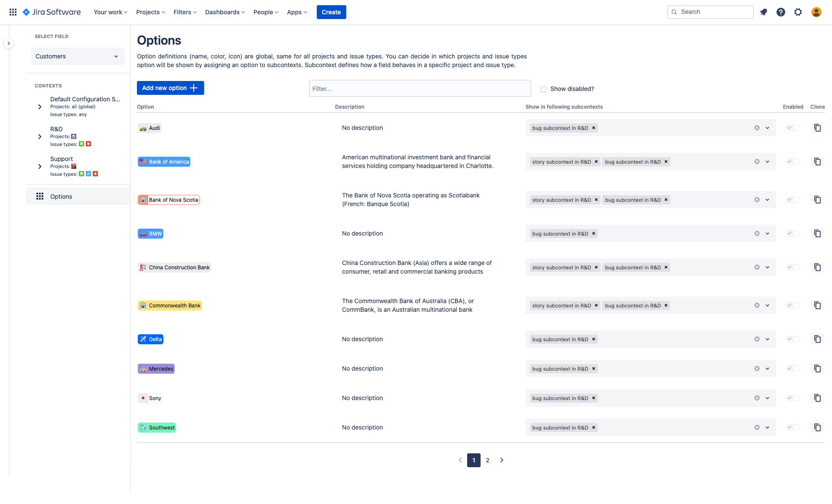
Task: Remove bug subcontext tag from BMW row
Action: (x=594, y=233)
